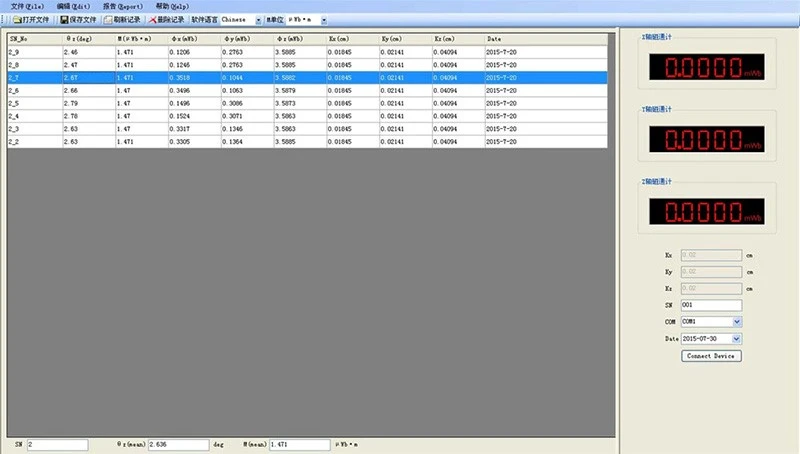This screenshot has height=454, width=800.
Task: Open the File menu
Action: point(27,6)
